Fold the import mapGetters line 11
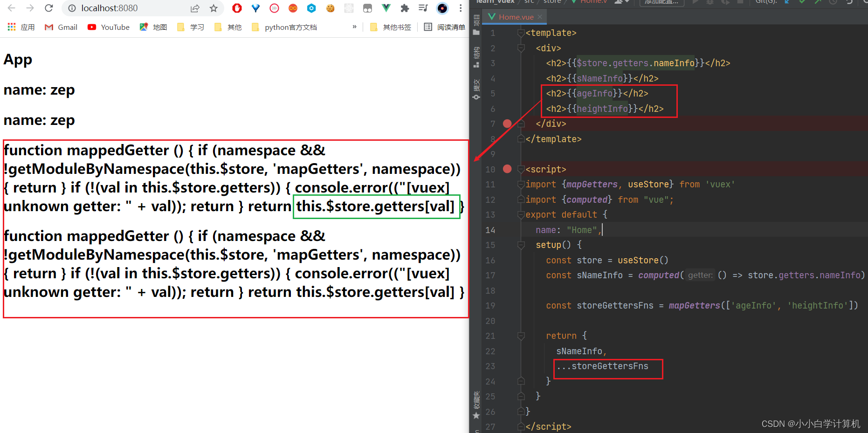This screenshot has width=868, height=433. pos(521,185)
